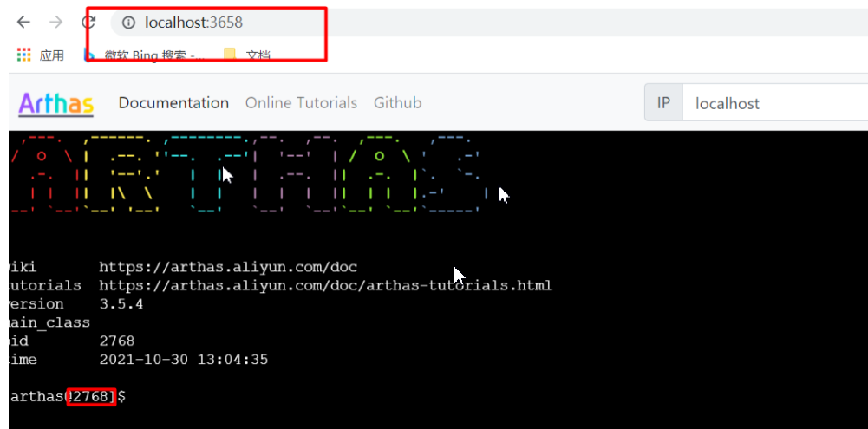Go to the Github link
The height and width of the screenshot is (429, 868).
(397, 103)
